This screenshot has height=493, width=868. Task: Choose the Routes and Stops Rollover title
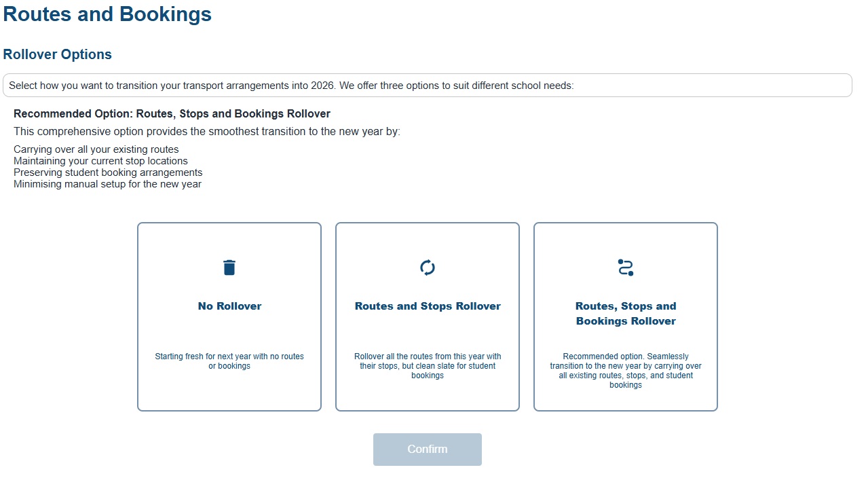(428, 306)
